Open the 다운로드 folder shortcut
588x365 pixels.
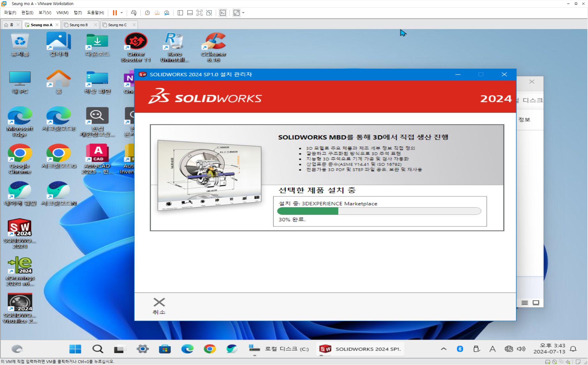click(x=97, y=45)
